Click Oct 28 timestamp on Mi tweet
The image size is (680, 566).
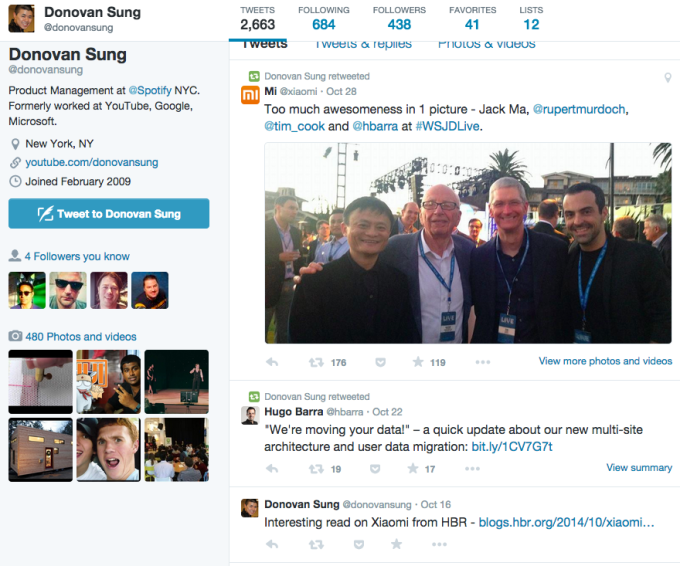coord(341,92)
